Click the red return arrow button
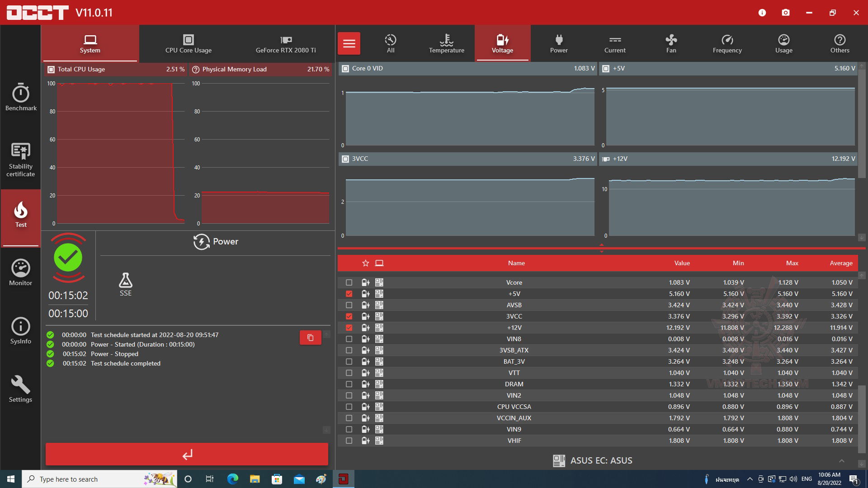 pyautogui.click(x=187, y=454)
